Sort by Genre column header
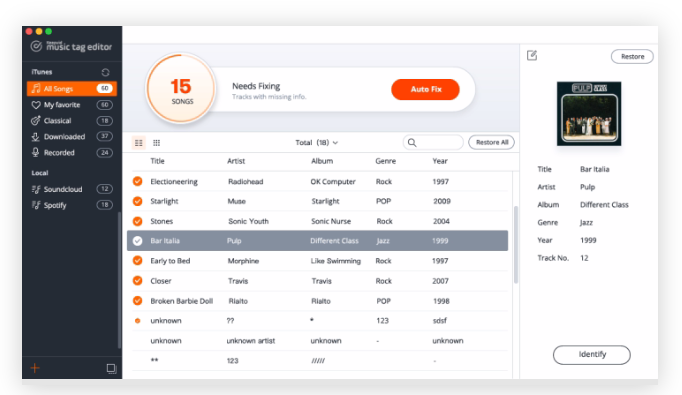The width and height of the screenshot is (682, 395). (x=385, y=161)
